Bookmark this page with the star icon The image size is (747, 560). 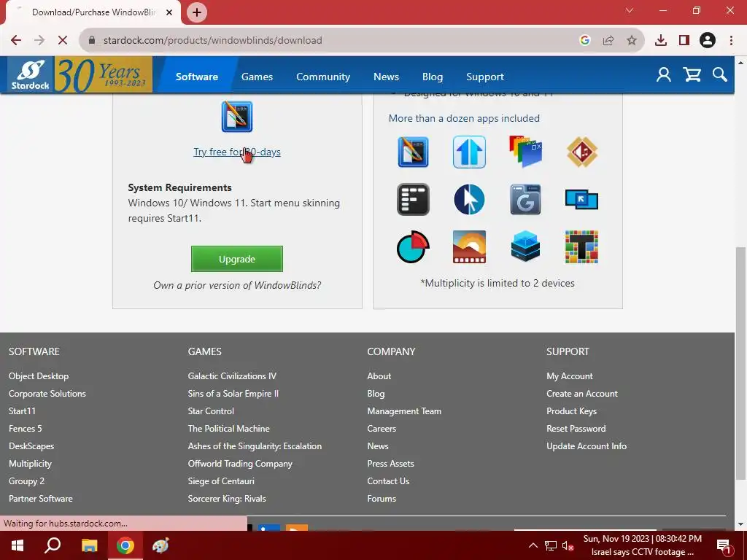pyautogui.click(x=632, y=41)
